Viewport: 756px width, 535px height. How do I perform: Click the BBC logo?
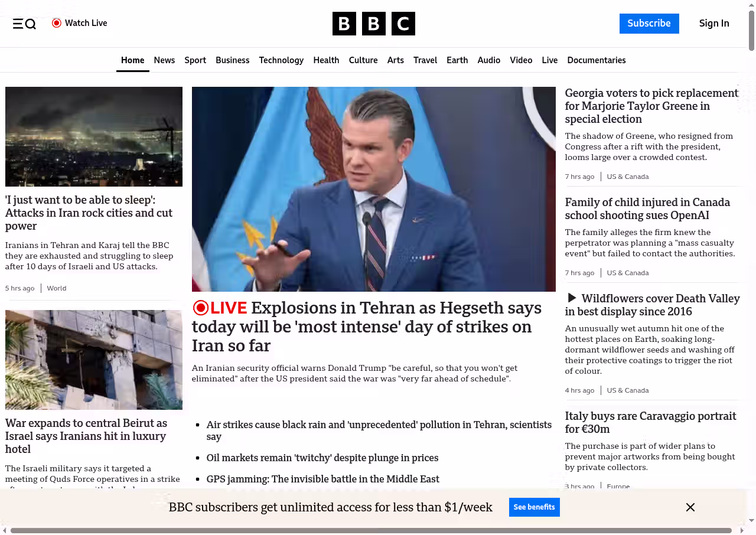(373, 24)
